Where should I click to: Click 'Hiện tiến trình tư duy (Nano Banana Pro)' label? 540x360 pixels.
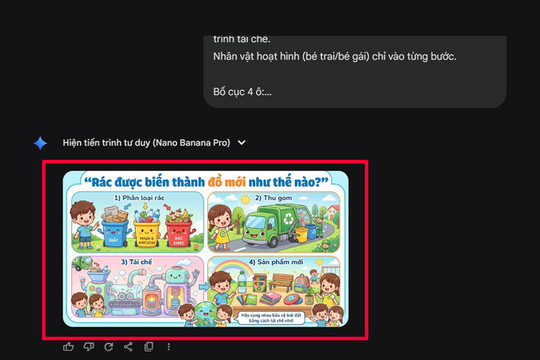tap(146, 143)
